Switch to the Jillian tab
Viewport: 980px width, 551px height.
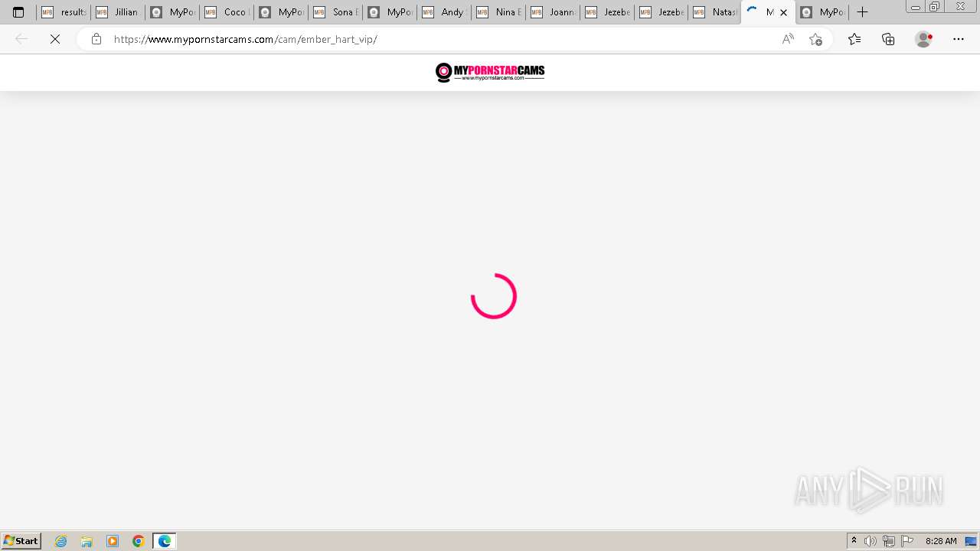(118, 12)
